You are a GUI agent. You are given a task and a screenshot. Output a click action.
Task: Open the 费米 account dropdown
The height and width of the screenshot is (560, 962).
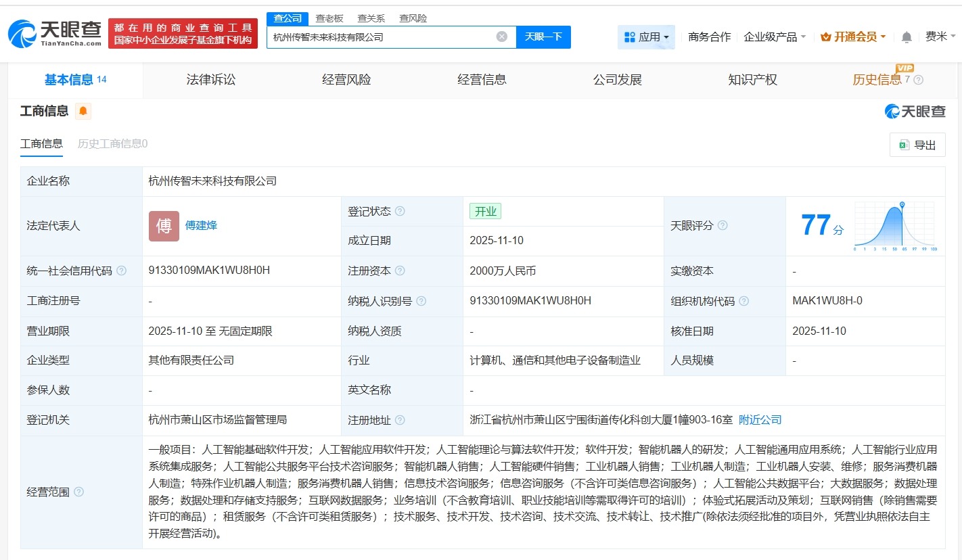pos(937,37)
